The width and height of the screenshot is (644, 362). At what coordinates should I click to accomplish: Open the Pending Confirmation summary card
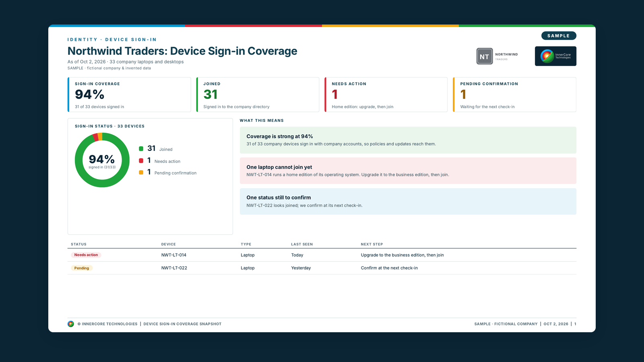514,95
